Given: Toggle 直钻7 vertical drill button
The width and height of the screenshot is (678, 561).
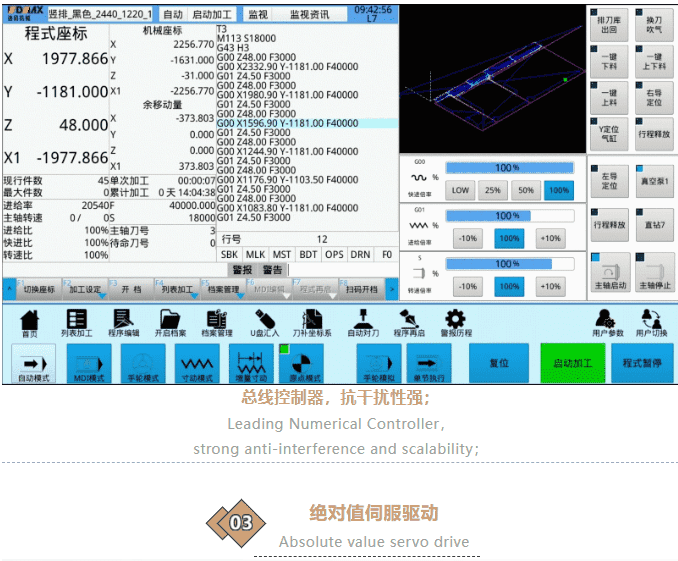Looking at the screenshot, I should pos(655,225).
